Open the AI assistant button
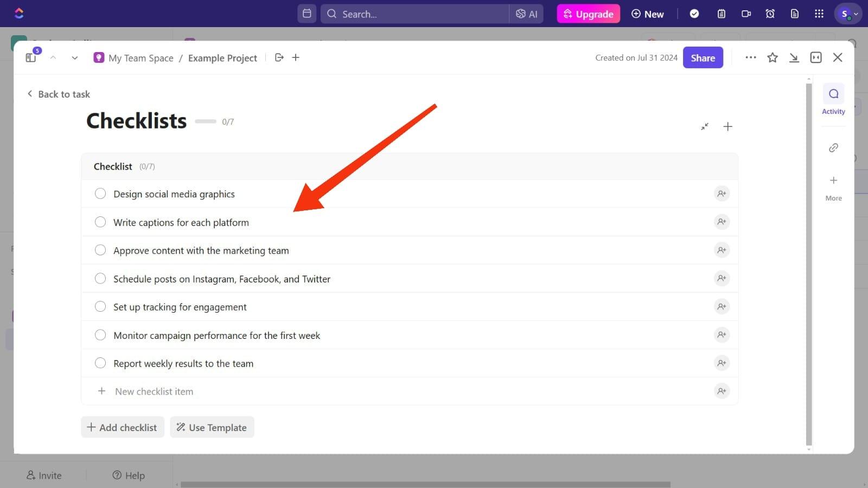The image size is (868, 488). click(x=526, y=14)
